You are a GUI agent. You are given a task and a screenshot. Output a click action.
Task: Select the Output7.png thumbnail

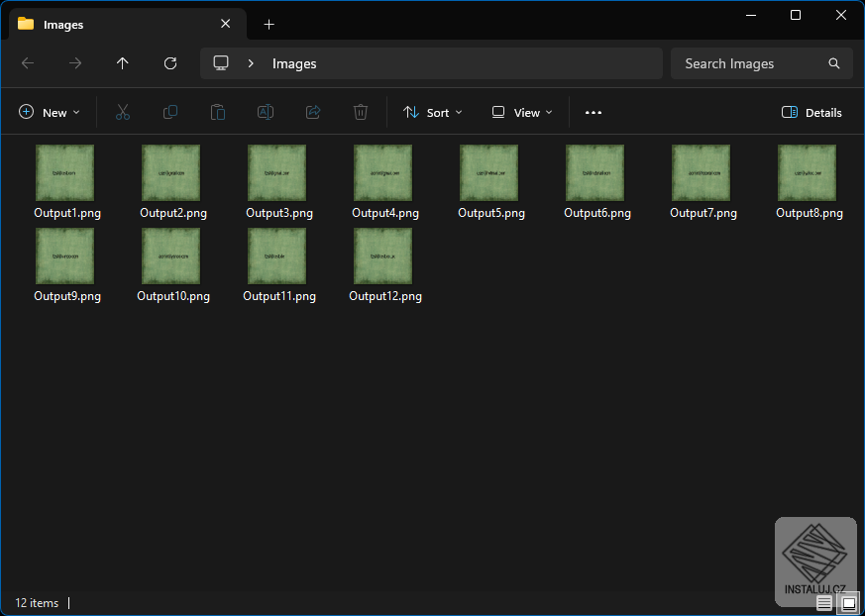[x=701, y=172]
